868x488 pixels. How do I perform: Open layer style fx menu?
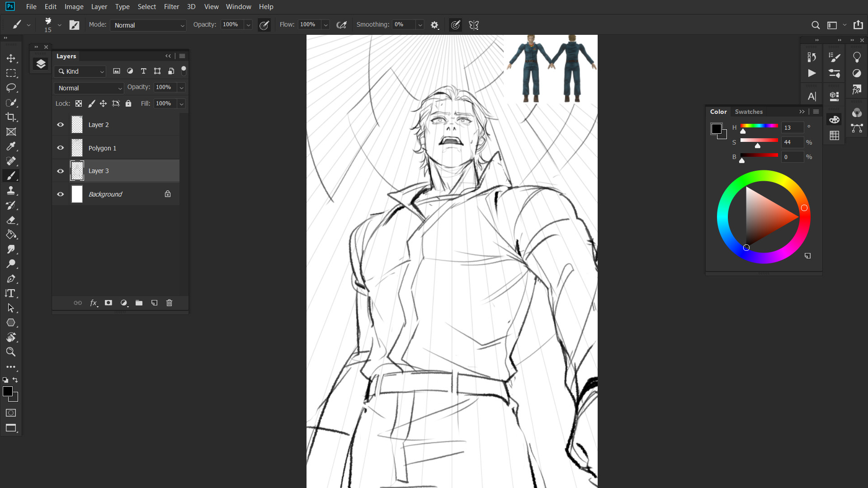(94, 303)
